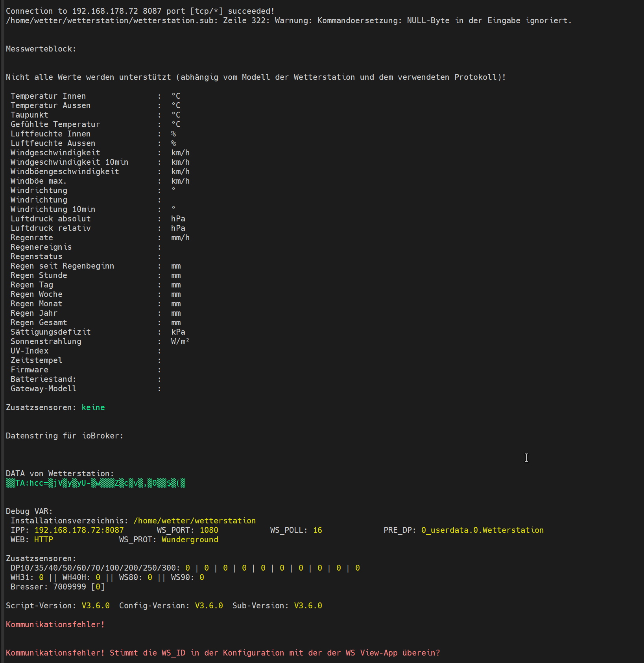Click the Connection succeeded message line
644x663 pixels.
click(x=140, y=11)
